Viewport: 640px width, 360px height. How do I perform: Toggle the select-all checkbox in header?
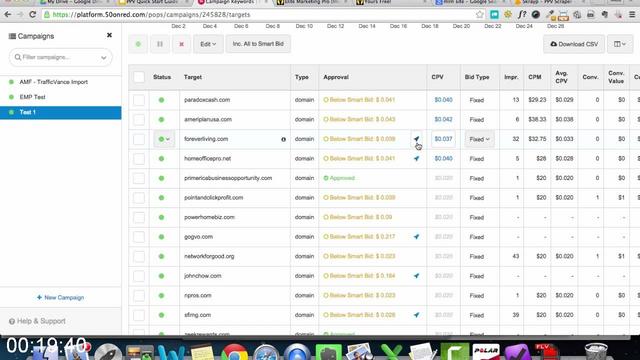[139, 77]
